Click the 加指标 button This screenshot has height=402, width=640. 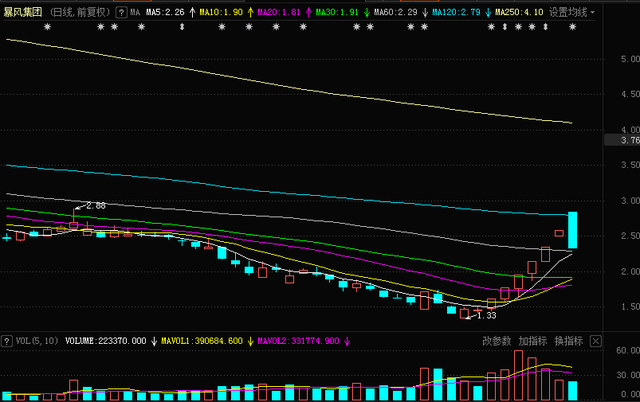coord(532,341)
